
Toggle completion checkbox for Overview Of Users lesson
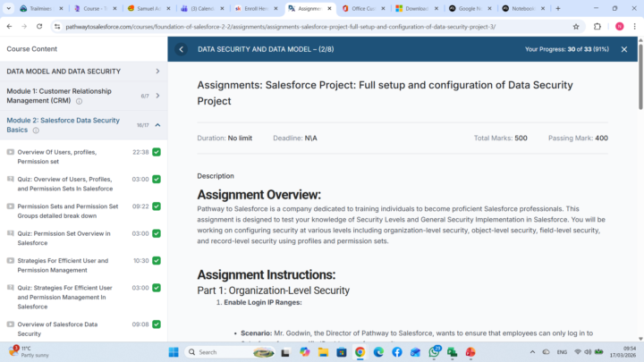tap(157, 152)
